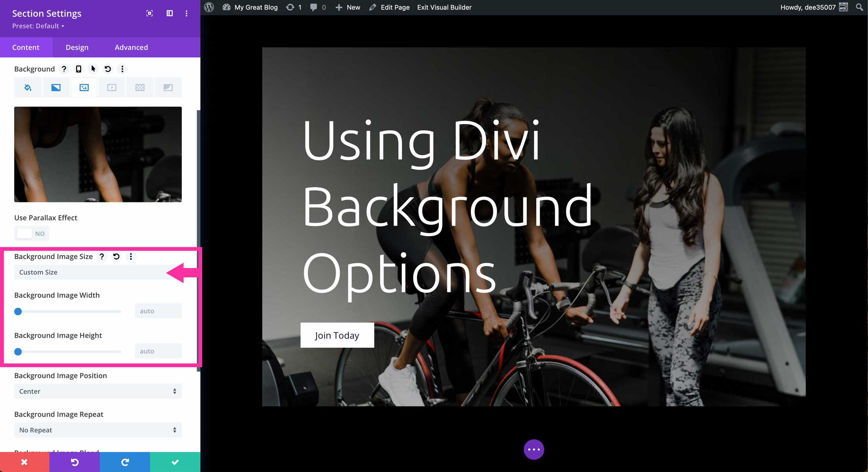Open the background video tab icon

pyautogui.click(x=112, y=87)
